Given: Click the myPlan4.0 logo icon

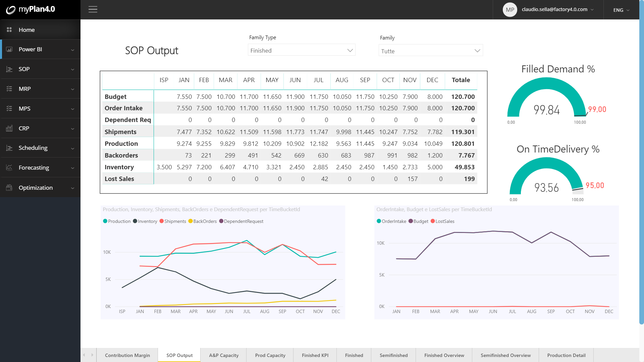Looking at the screenshot, I should point(11,10).
